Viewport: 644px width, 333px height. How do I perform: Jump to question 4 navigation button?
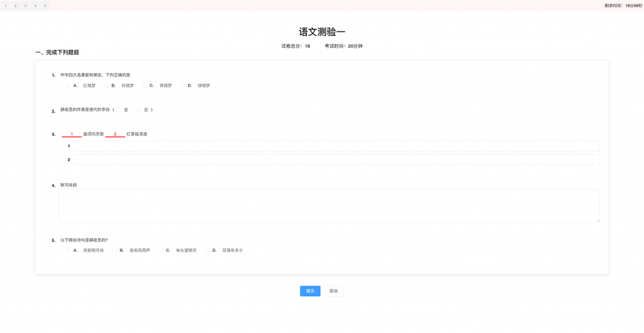(35, 6)
